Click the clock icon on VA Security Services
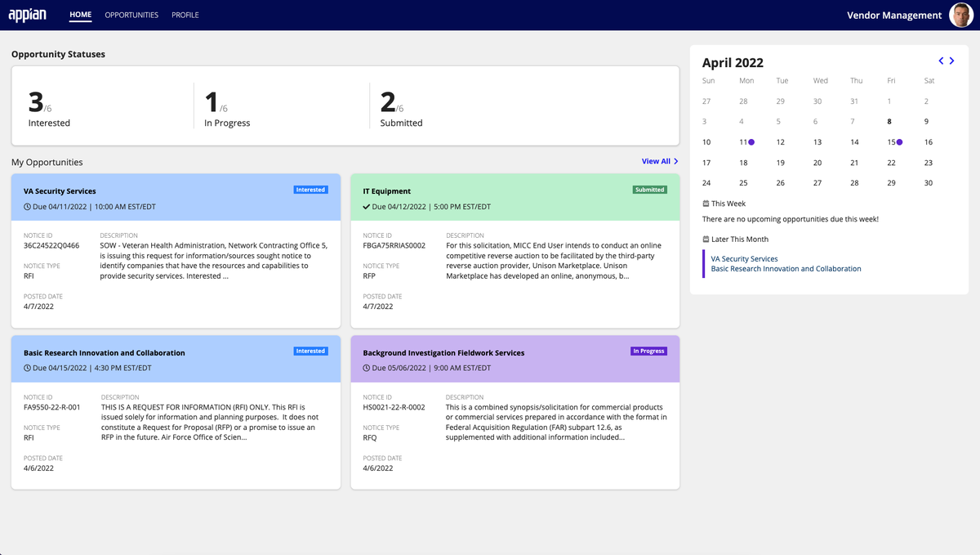The image size is (980, 555). pyautogui.click(x=27, y=207)
